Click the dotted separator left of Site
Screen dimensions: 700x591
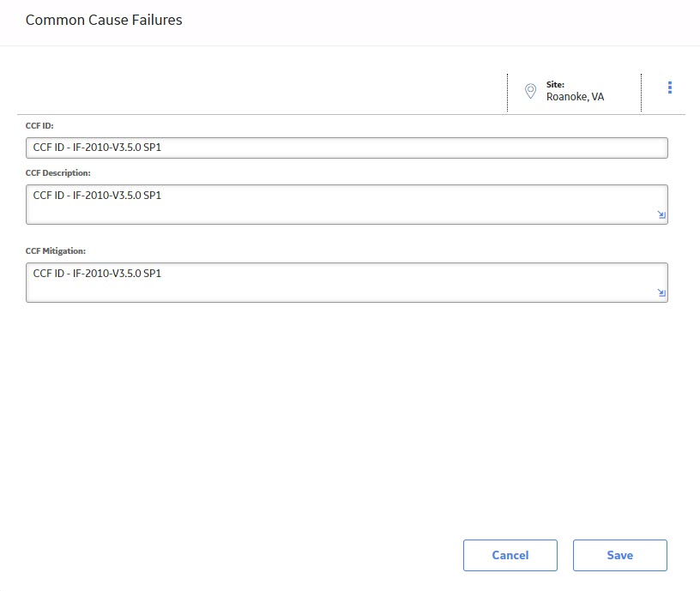click(508, 93)
